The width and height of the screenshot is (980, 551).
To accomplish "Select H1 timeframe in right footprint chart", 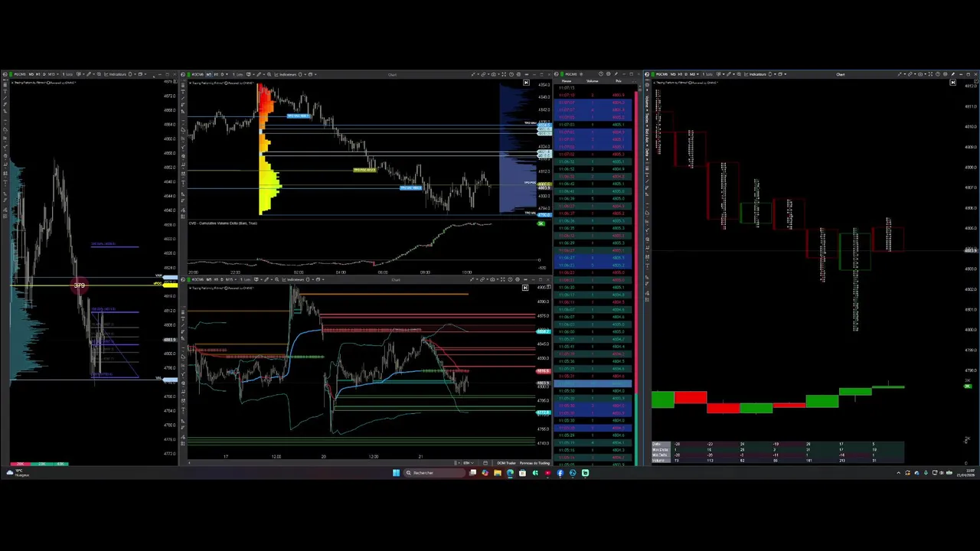I will 680,74.
